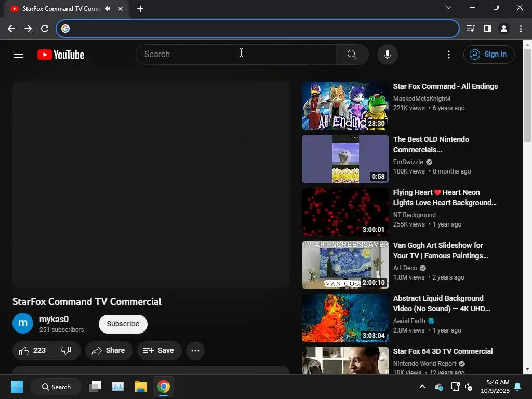Click the video player area
Viewport: 532px width, 399px height.
(x=151, y=184)
